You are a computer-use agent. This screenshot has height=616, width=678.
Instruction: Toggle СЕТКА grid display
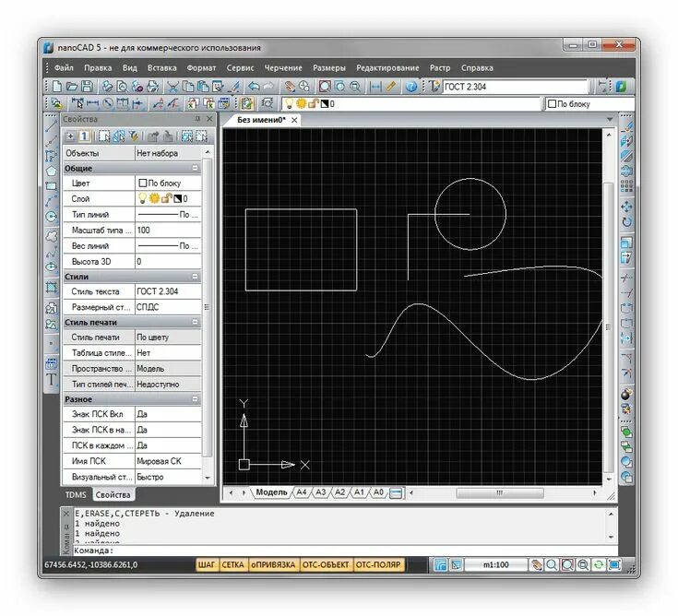point(232,564)
